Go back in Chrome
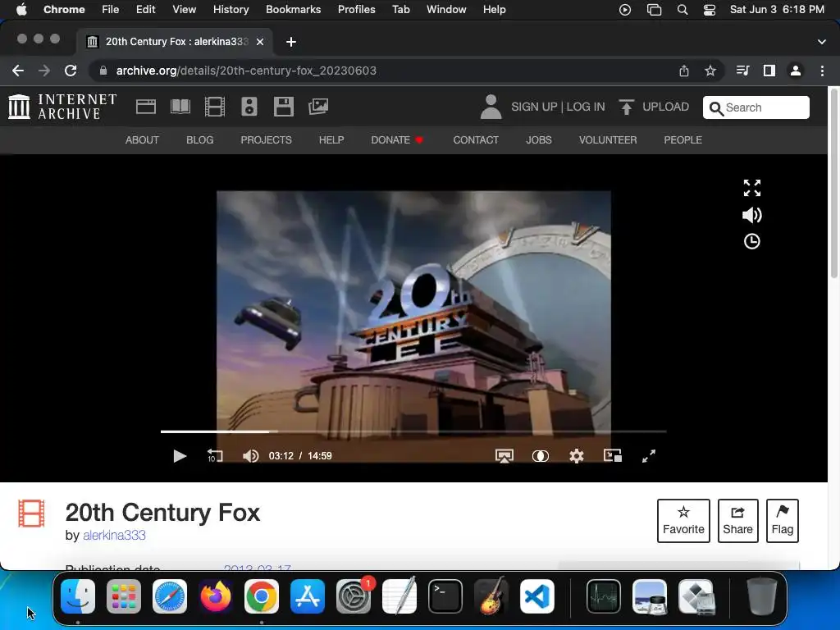Viewport: 840px width, 630px height. [18, 71]
